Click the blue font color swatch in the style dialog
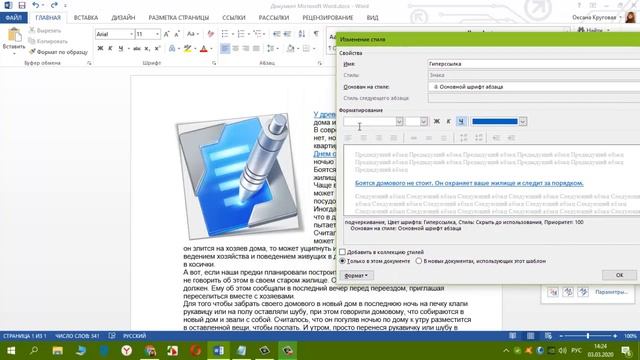The width and height of the screenshot is (640, 360). (494, 121)
